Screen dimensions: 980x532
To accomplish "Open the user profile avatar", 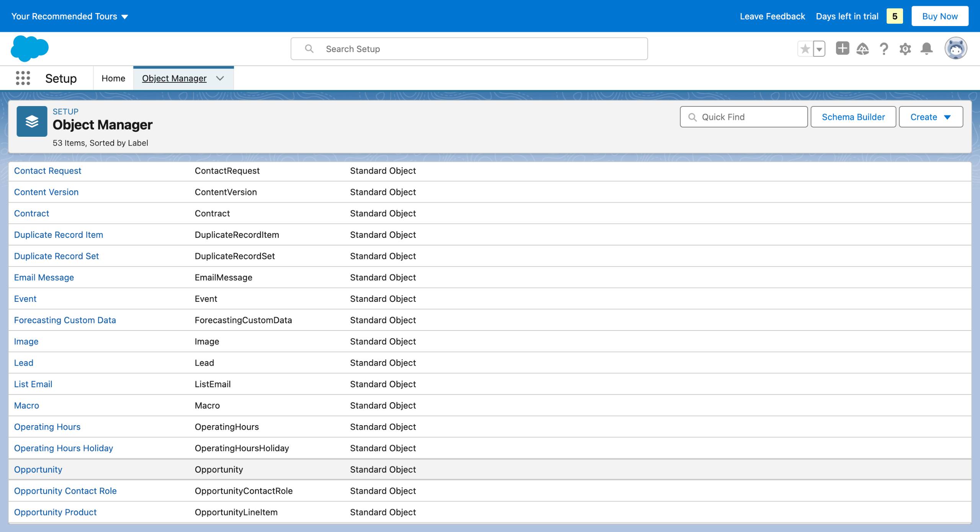I will click(x=956, y=49).
